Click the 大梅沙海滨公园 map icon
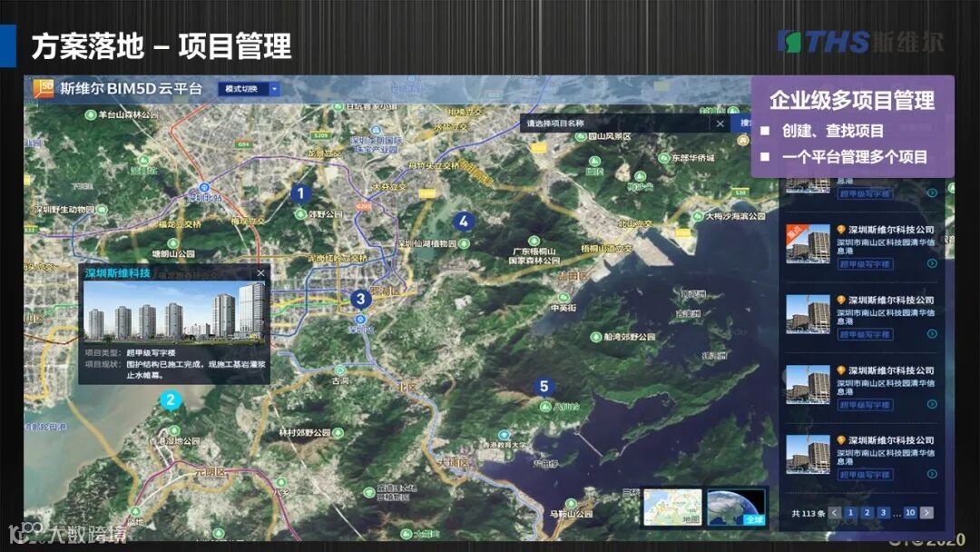This screenshot has width=980, height=552. pos(698,216)
